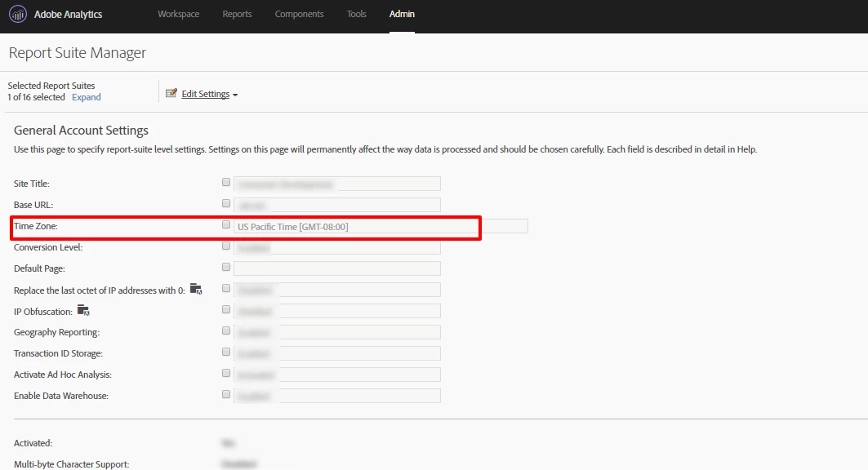Tick the Enable Data Warehouse checkbox

coord(226,394)
